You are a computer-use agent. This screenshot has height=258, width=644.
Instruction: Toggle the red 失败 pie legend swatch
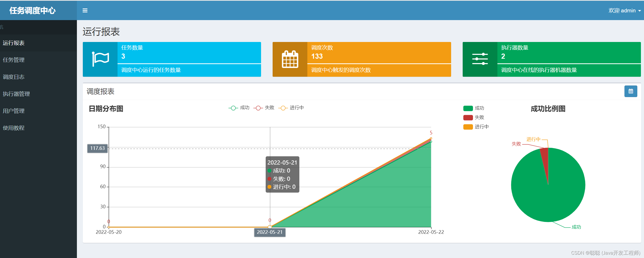468,117
